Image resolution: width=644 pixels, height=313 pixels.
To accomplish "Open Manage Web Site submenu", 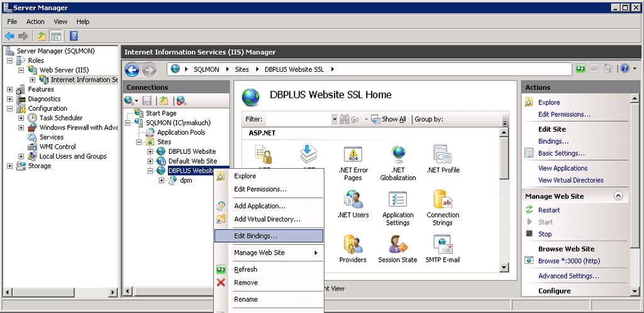I will click(x=269, y=253).
